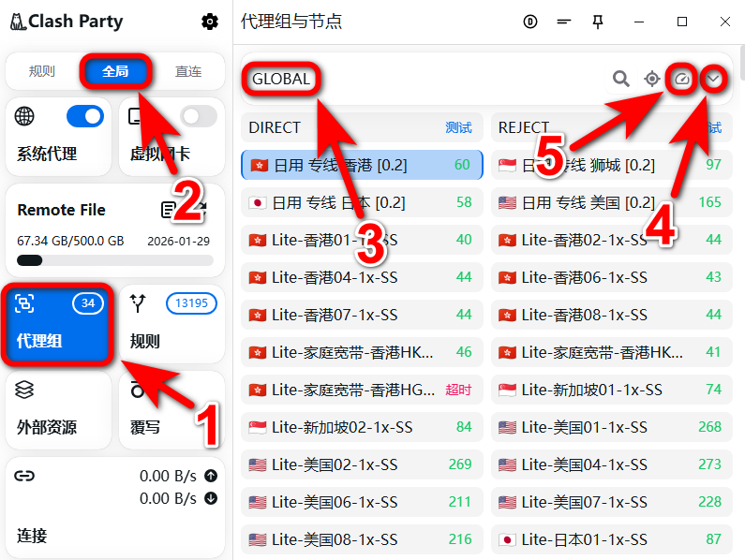
Task: Click latency 165 of 日用 专线 美国
Action: pos(709,202)
